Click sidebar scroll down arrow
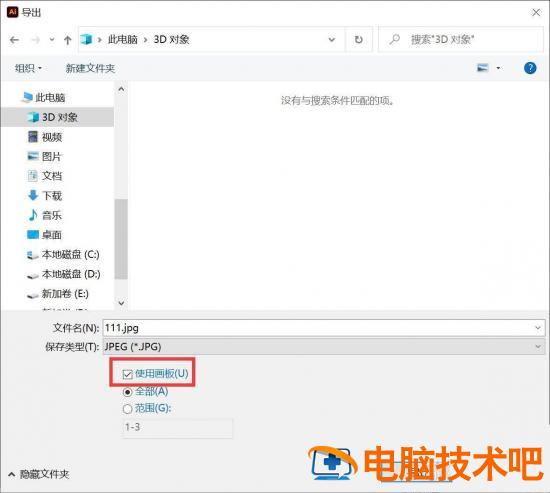Screen dimensions: 550x493 pos(121,303)
